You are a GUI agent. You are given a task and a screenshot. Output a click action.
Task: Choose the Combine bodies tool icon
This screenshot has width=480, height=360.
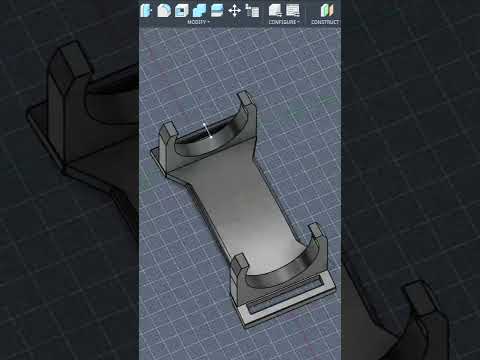click(199, 11)
